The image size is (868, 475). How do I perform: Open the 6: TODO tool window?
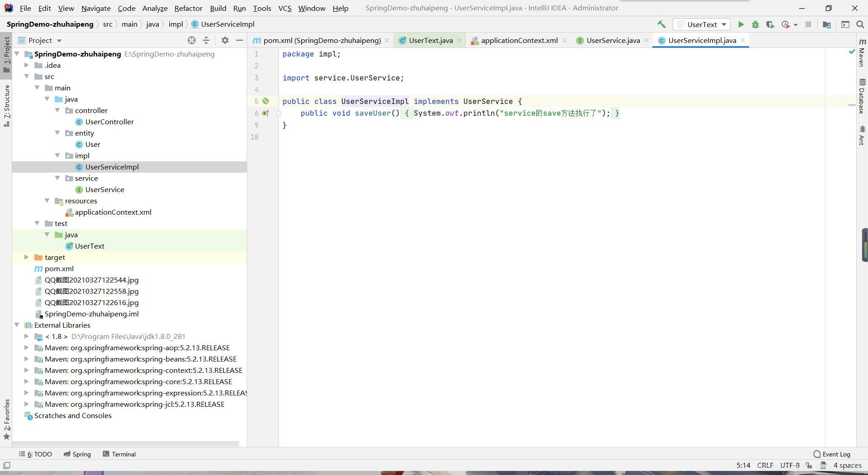pos(36,454)
